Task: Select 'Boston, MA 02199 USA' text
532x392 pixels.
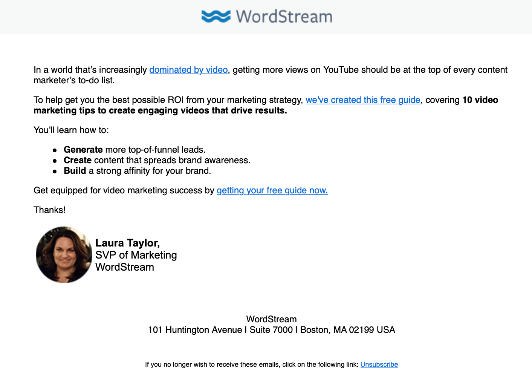Action: pyautogui.click(x=347, y=330)
